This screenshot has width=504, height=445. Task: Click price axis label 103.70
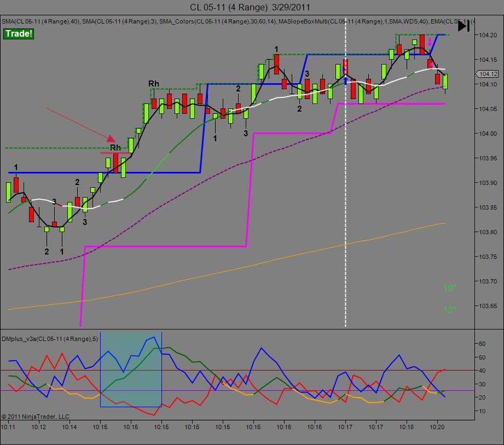point(488,281)
